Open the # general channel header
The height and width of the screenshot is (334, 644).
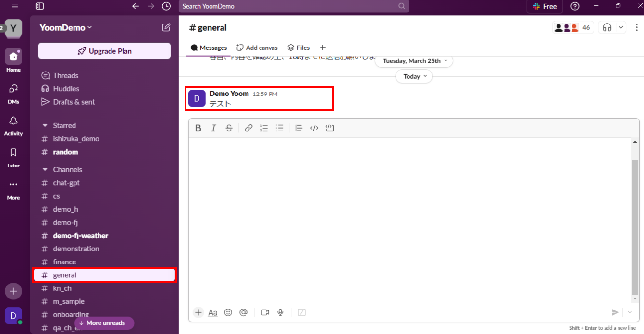[x=208, y=28]
